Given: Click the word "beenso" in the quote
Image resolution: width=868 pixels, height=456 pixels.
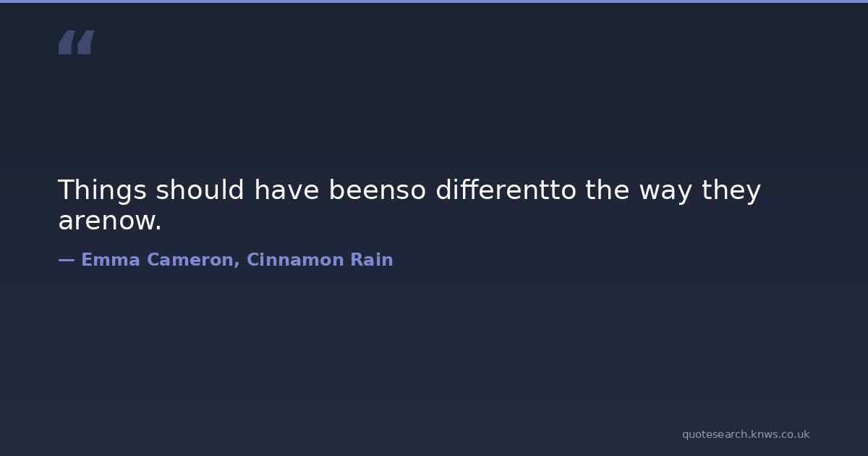Looking at the screenshot, I should pyautogui.click(x=378, y=190).
